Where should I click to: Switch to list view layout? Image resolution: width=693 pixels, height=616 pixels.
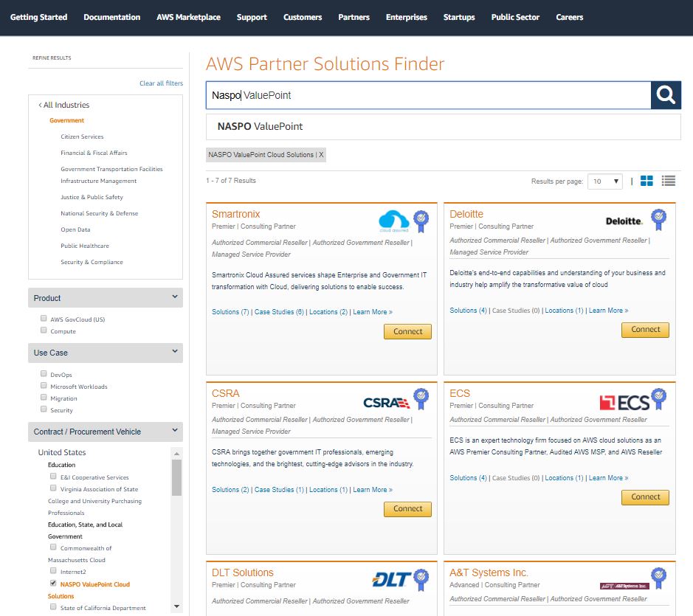[x=668, y=181]
